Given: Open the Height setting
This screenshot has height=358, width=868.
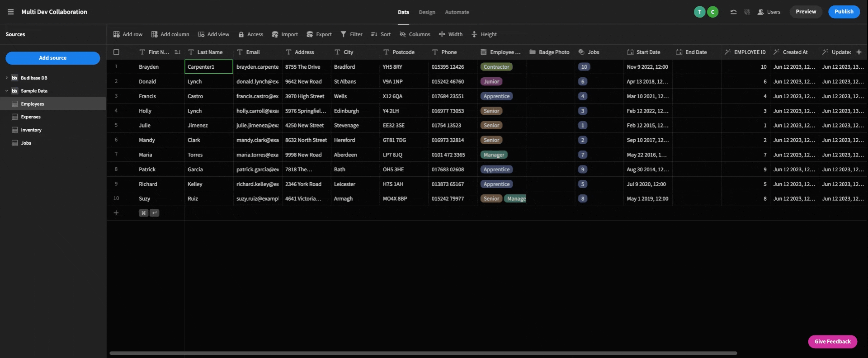Looking at the screenshot, I should coord(484,34).
